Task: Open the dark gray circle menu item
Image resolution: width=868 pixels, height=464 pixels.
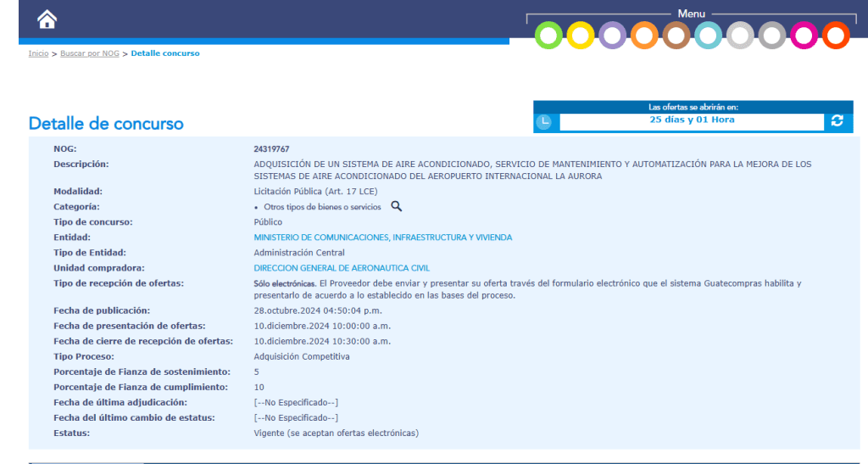Action: click(771, 36)
